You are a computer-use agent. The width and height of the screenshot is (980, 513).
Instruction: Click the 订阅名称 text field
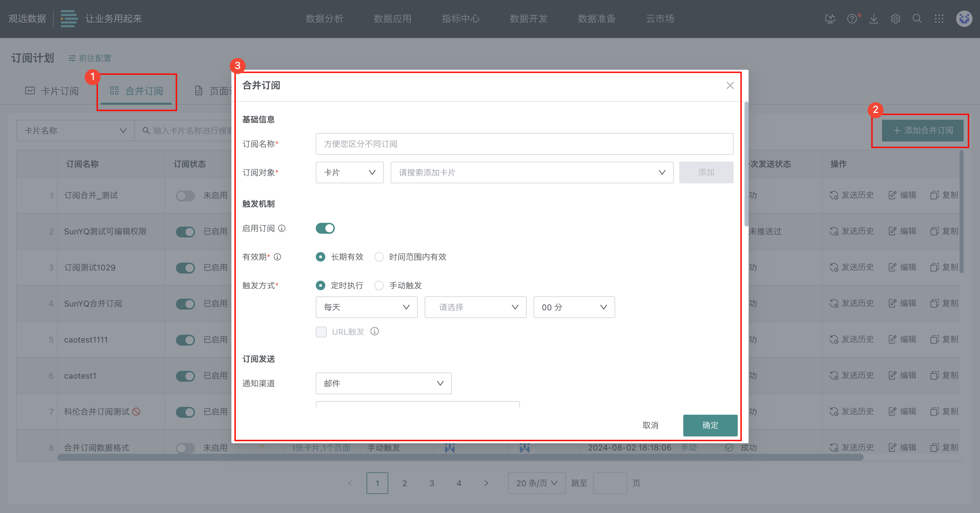(x=524, y=144)
